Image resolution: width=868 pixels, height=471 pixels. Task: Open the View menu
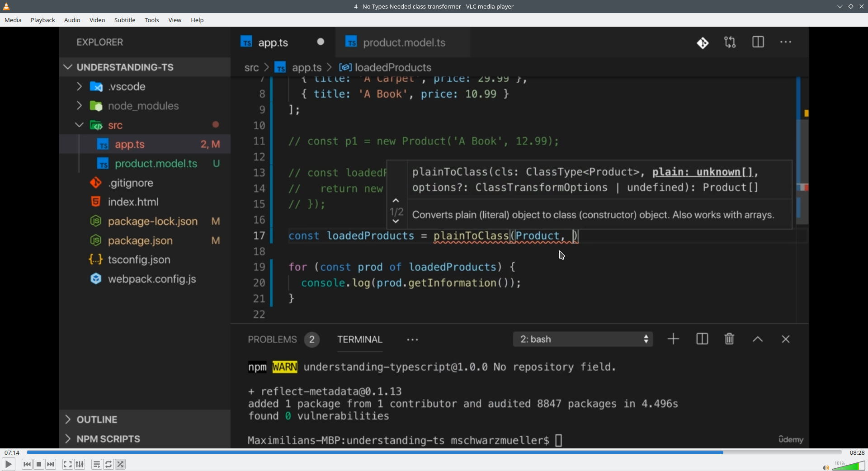pos(175,20)
